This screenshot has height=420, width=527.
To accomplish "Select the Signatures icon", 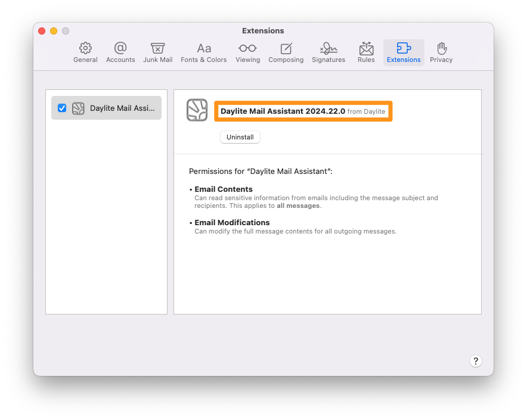I will click(x=328, y=48).
